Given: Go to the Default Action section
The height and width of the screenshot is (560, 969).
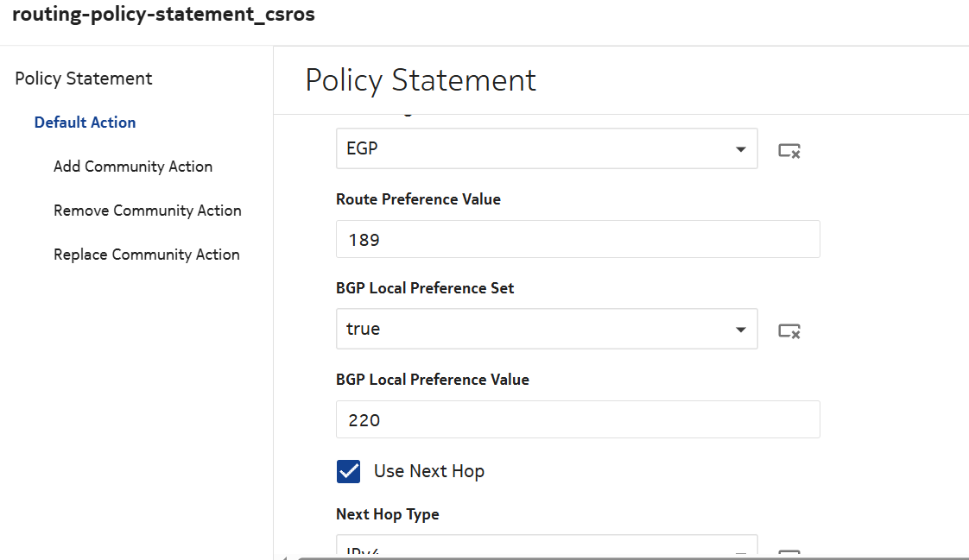Looking at the screenshot, I should pyautogui.click(x=85, y=123).
